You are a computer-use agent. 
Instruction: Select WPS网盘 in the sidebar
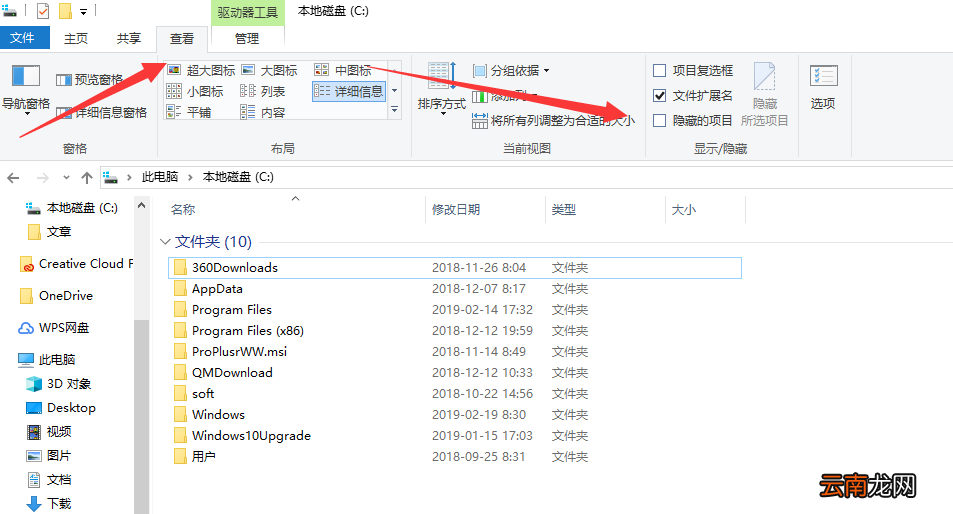coord(53,328)
